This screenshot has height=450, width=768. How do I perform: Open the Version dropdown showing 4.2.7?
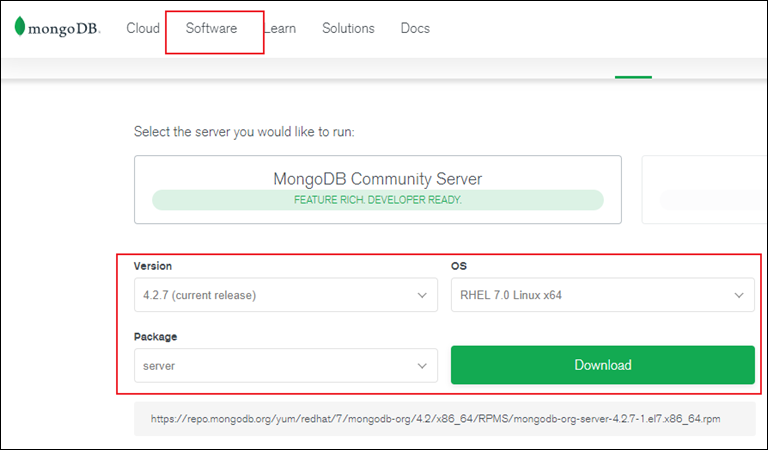click(x=286, y=295)
